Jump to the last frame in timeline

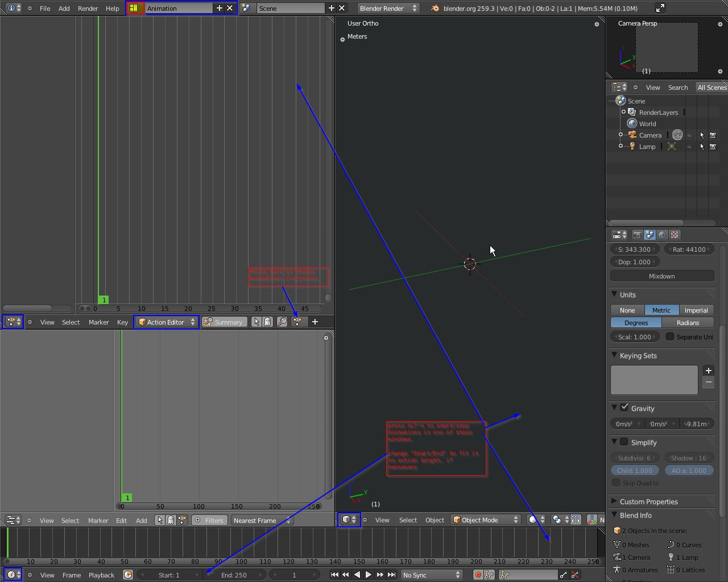pos(391,575)
